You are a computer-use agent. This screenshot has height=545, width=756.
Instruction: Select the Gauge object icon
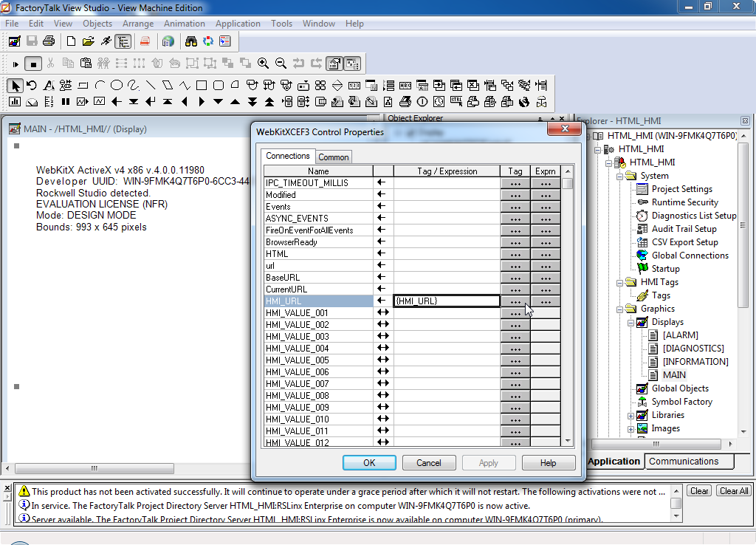[32, 102]
